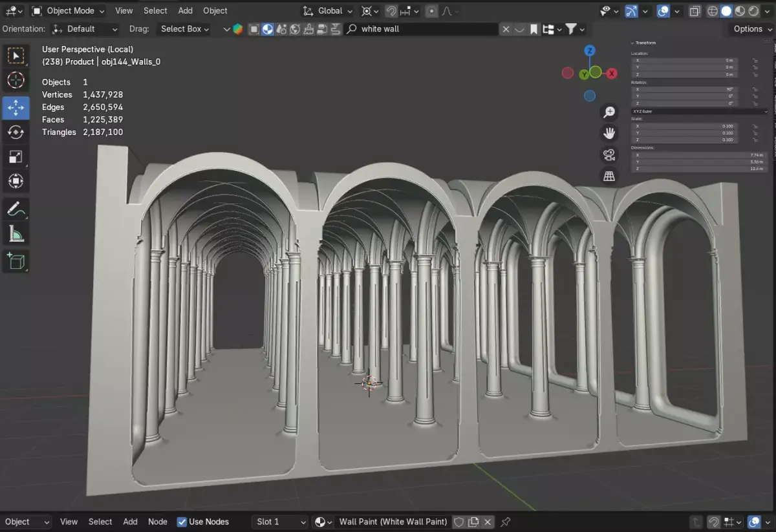Screen dimensions: 776x532
Task: Open the shading options dropdown arrow
Action: 768,11
